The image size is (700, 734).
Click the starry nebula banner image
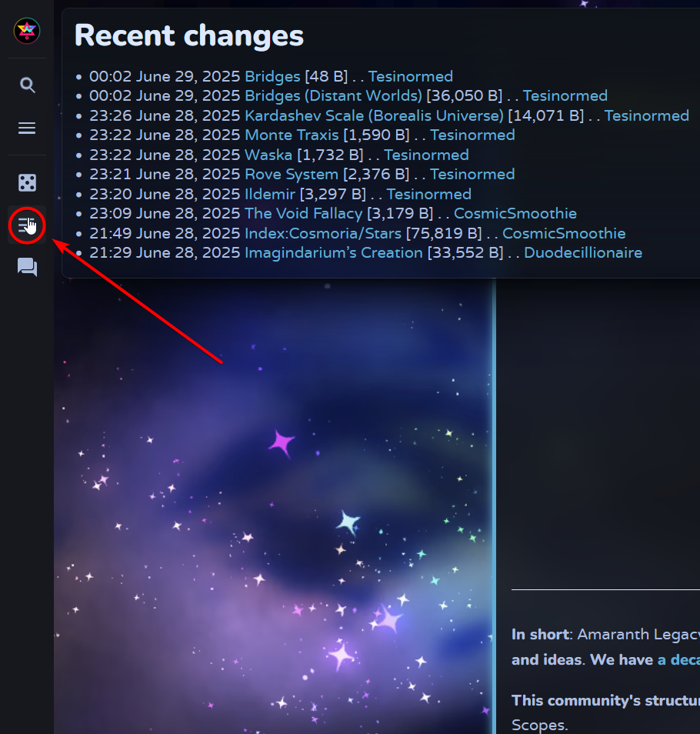coord(275,505)
